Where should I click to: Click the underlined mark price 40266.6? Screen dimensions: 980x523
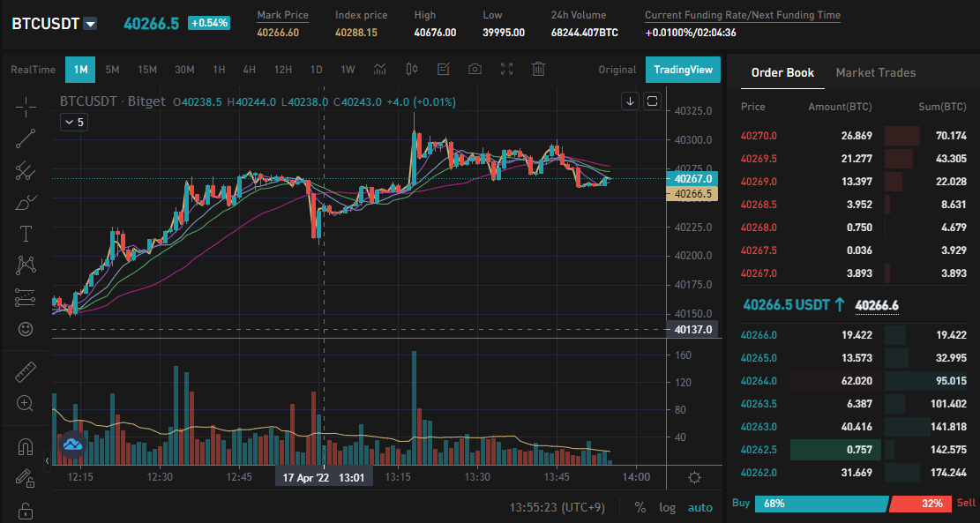(x=877, y=305)
